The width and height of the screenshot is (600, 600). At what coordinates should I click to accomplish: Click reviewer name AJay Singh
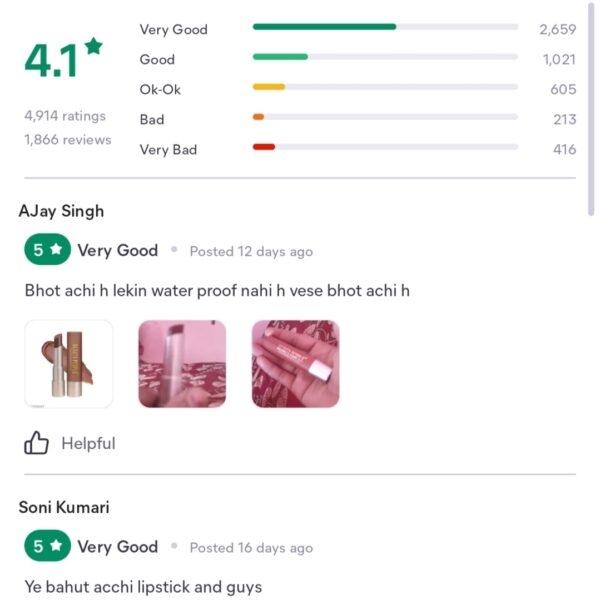point(61,211)
